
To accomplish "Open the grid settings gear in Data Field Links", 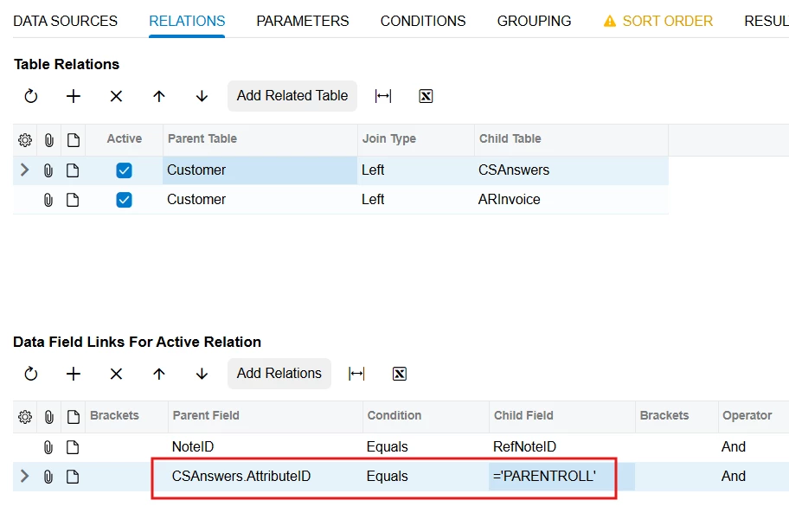I will 24,417.
